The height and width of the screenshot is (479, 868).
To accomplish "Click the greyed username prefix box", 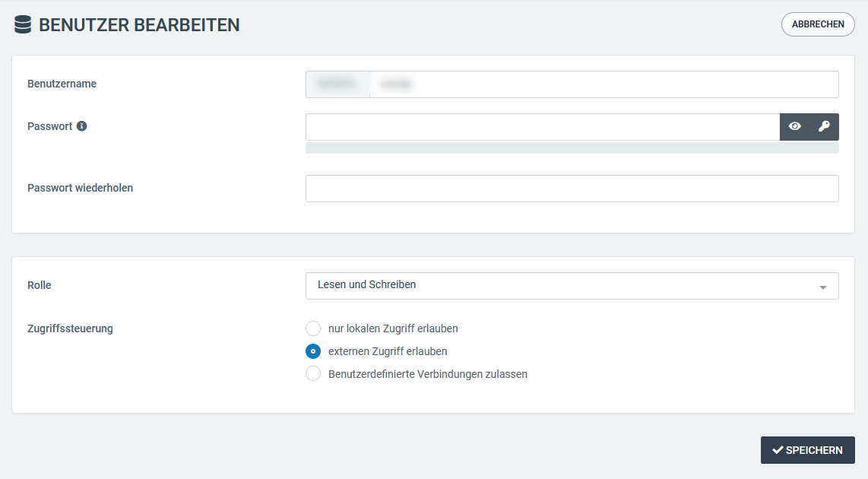I will click(337, 84).
